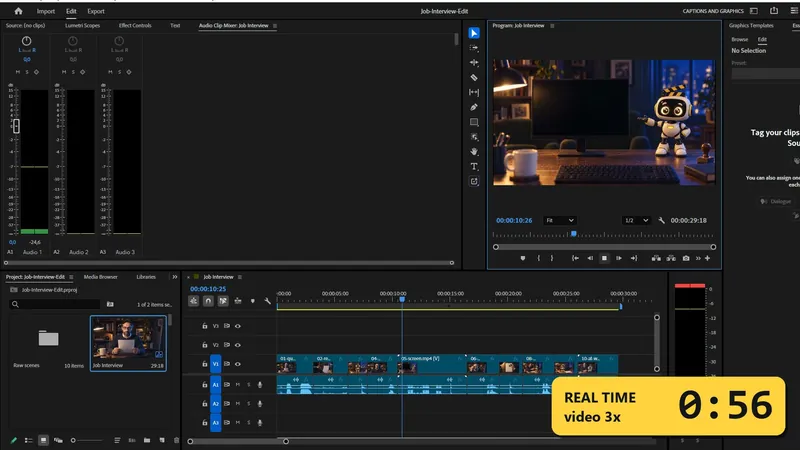800x450 pixels.
Task: Toggle V1 track output eye
Action: 238,364
